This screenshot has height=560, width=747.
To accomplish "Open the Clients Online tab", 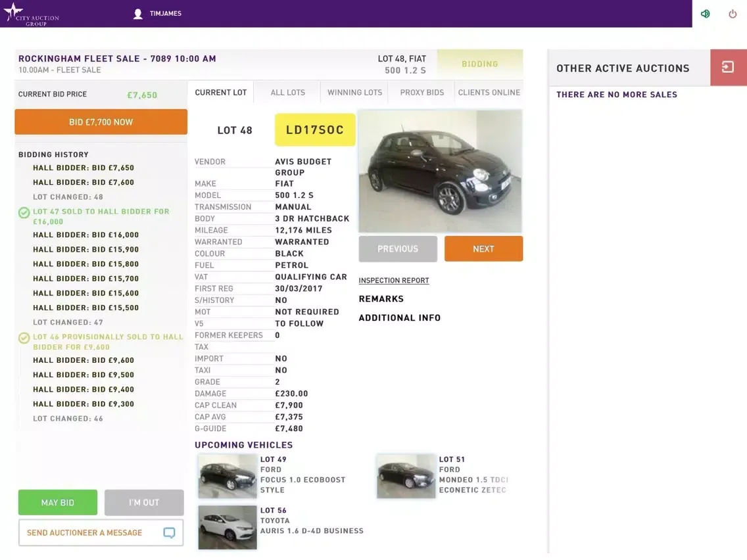I will coord(489,93).
